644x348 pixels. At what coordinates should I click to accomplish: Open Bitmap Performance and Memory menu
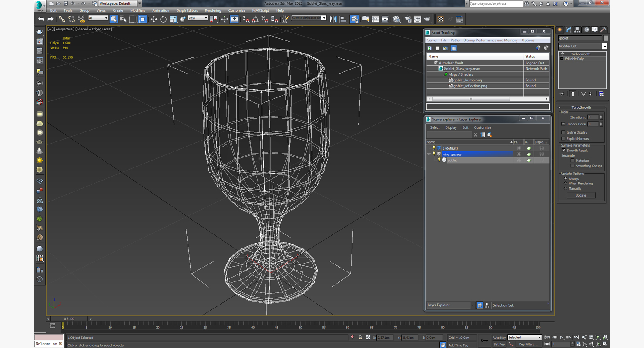490,40
